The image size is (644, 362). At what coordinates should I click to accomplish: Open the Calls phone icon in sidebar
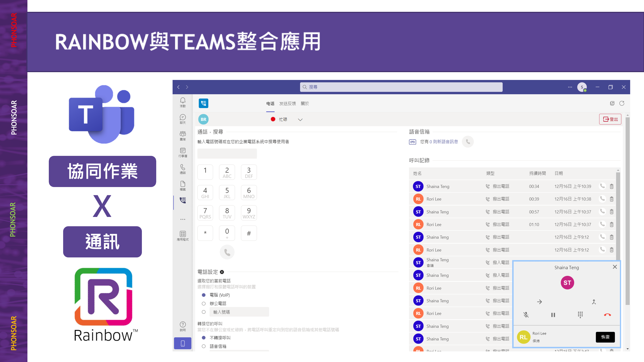(183, 169)
